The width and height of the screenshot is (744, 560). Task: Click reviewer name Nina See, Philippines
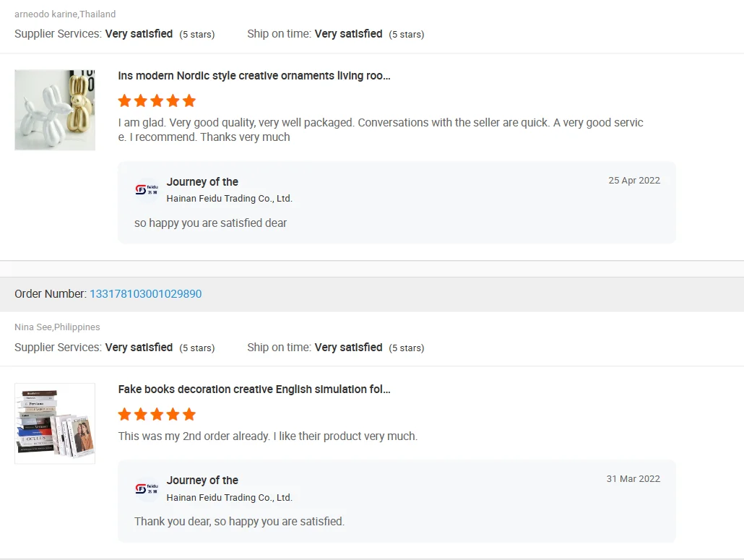57,327
